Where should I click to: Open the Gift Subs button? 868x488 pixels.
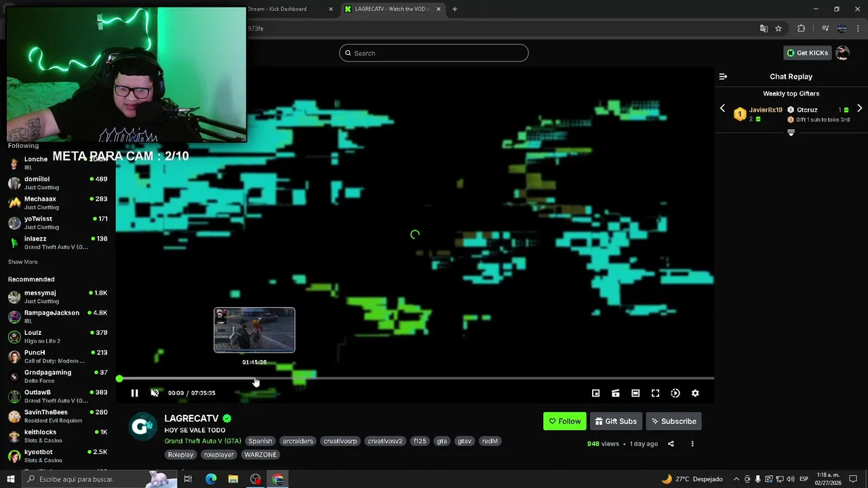coord(616,421)
